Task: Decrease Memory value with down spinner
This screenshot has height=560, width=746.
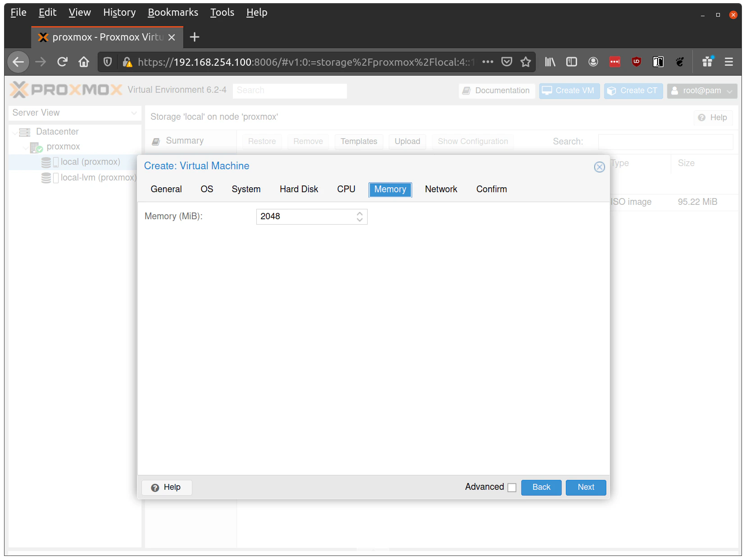Action: coord(359,220)
